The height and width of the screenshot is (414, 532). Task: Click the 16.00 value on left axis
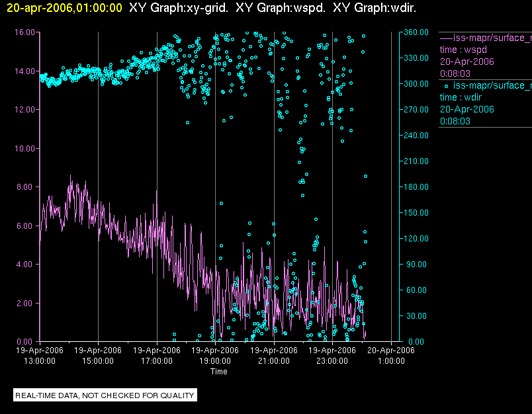click(24, 32)
